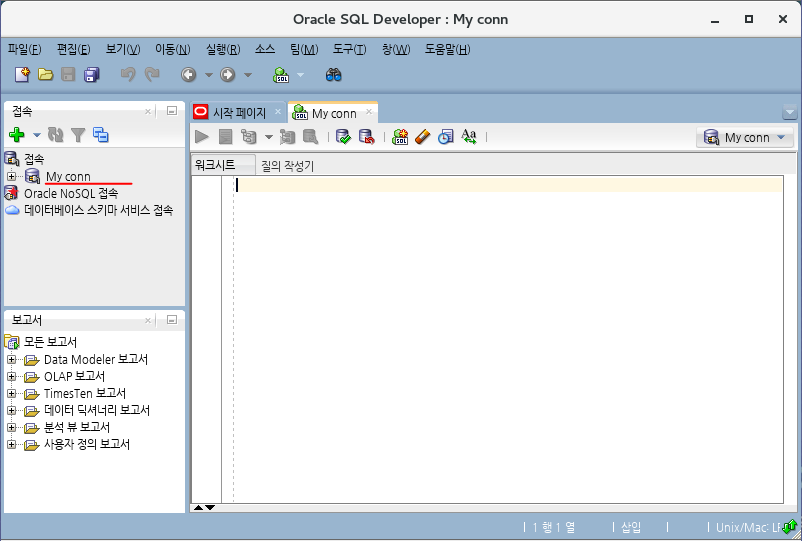Close the 접속 panel
Viewport: 802px width, 541px height.
148,111
